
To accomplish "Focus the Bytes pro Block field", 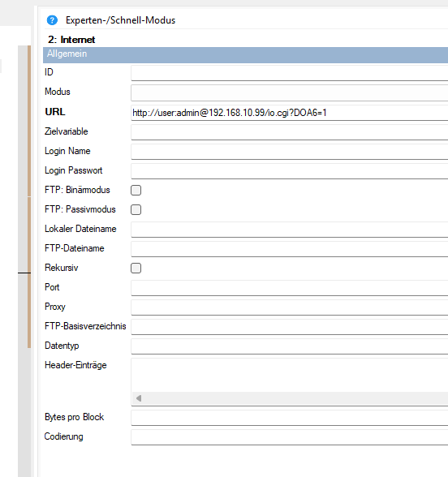I will point(290,418).
